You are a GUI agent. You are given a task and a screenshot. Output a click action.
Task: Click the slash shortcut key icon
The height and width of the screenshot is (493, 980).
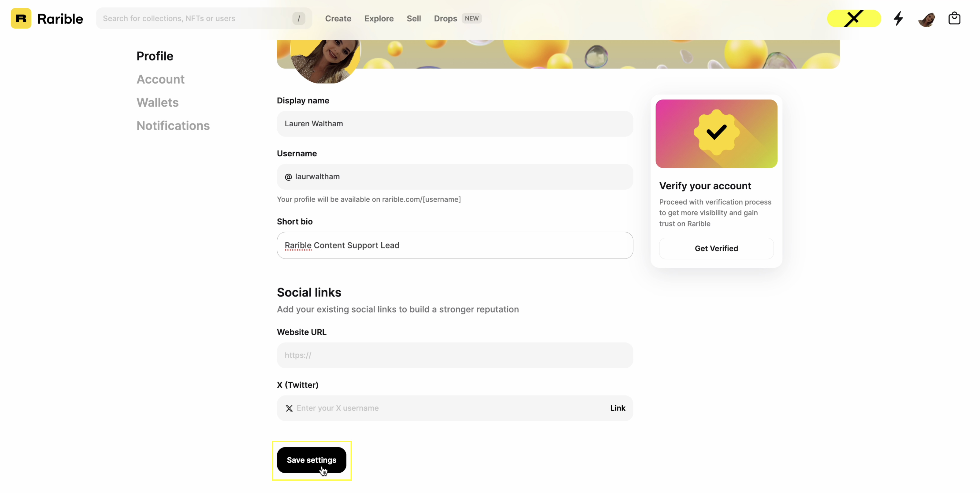(299, 18)
